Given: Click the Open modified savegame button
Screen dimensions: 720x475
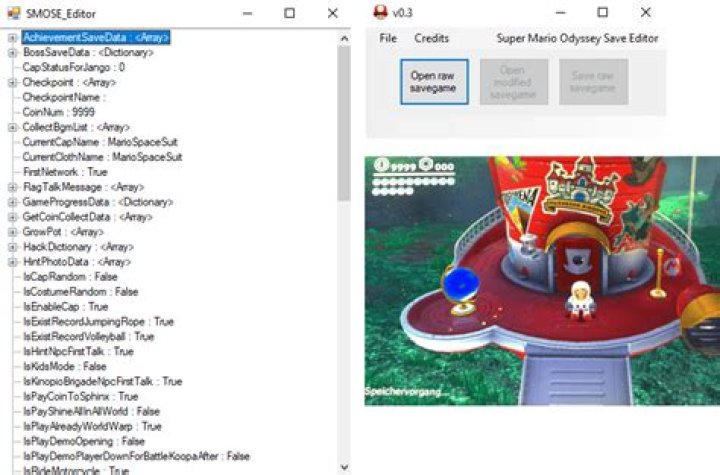Looking at the screenshot, I should tap(513, 82).
